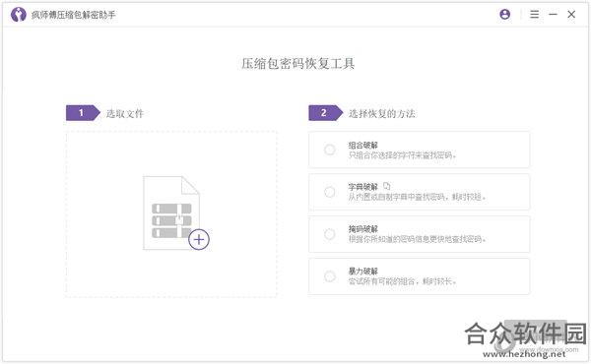This screenshot has height=364, width=591.
Task: Minimize the window
Action: click(x=553, y=15)
